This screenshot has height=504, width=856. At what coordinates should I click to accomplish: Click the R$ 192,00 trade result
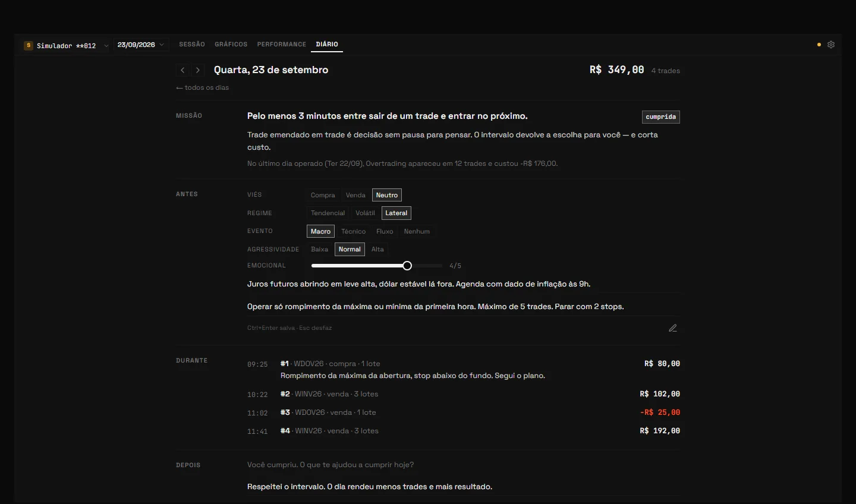(x=660, y=431)
